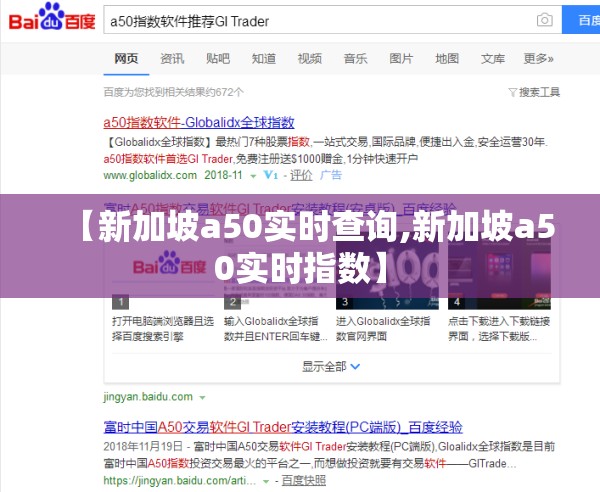Open step 1 thumbnail with Baidu logo

(x=164, y=272)
